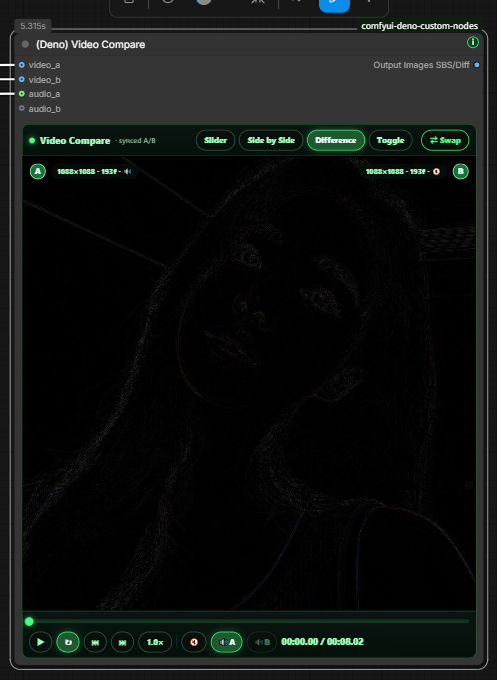Switch to Toggle compare mode

[x=390, y=141]
